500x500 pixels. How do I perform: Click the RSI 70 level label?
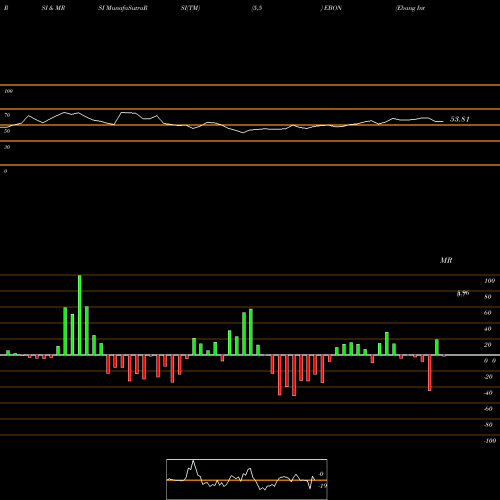pos(7,115)
